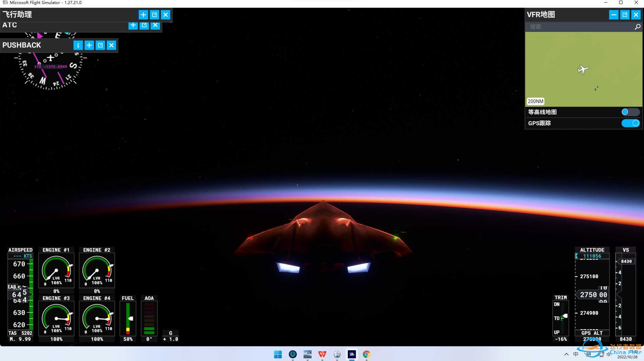Click the airplane marker on the VFR map

tap(583, 69)
